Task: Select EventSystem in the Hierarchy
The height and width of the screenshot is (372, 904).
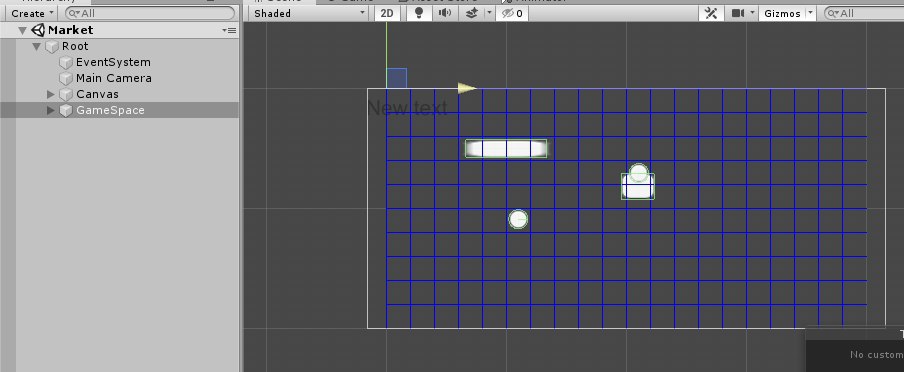Action: [x=113, y=62]
